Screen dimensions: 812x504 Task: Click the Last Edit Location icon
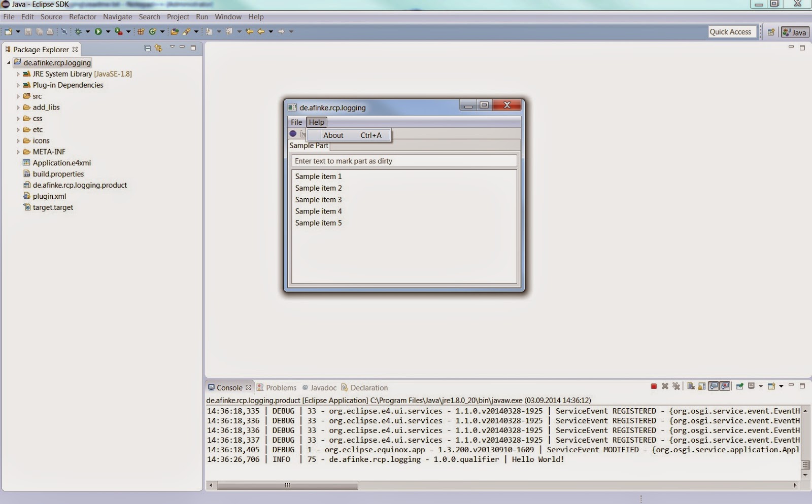(250, 31)
